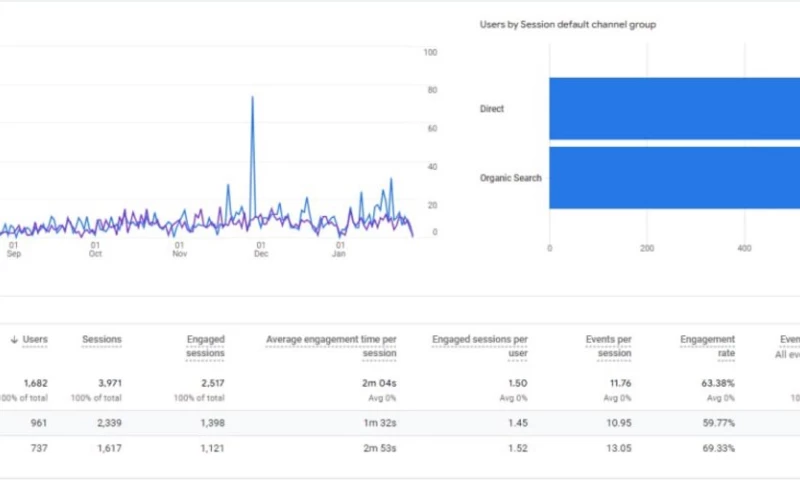Click the sort arrow beside Users column
Image resolution: width=800 pixels, height=480 pixels.
14,340
